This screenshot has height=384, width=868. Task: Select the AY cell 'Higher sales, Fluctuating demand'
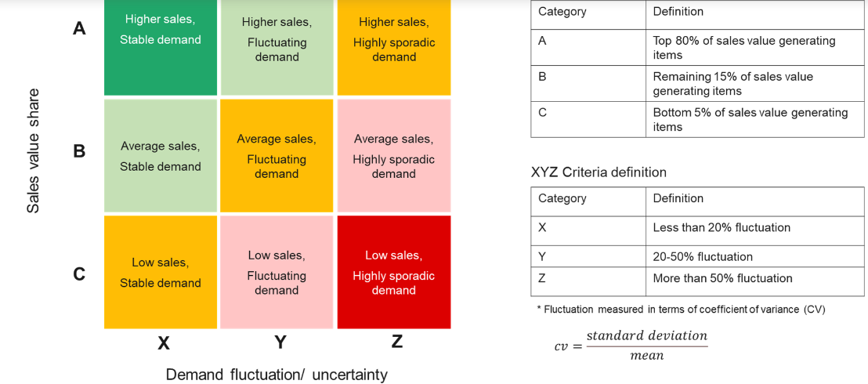(x=277, y=48)
